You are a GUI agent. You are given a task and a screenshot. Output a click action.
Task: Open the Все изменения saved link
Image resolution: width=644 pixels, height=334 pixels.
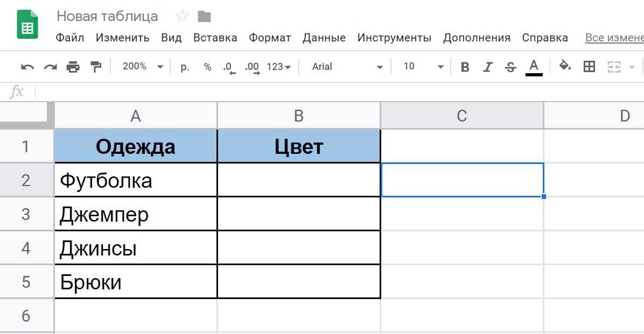pyautogui.click(x=614, y=38)
